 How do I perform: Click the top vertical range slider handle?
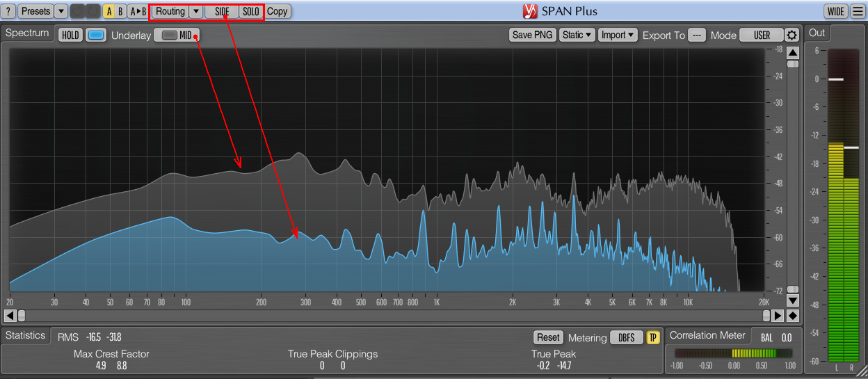[x=793, y=64]
